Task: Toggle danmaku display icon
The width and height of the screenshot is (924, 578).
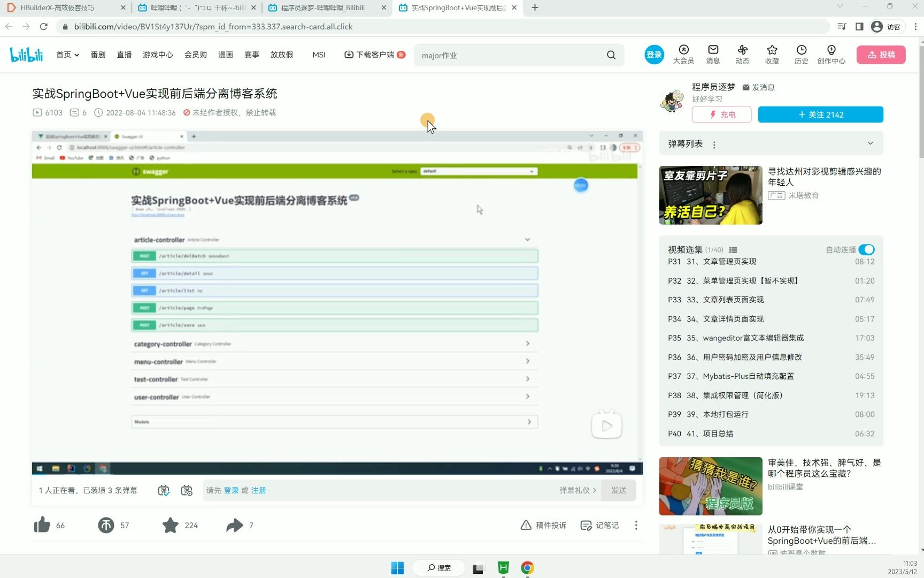Action: (x=164, y=490)
